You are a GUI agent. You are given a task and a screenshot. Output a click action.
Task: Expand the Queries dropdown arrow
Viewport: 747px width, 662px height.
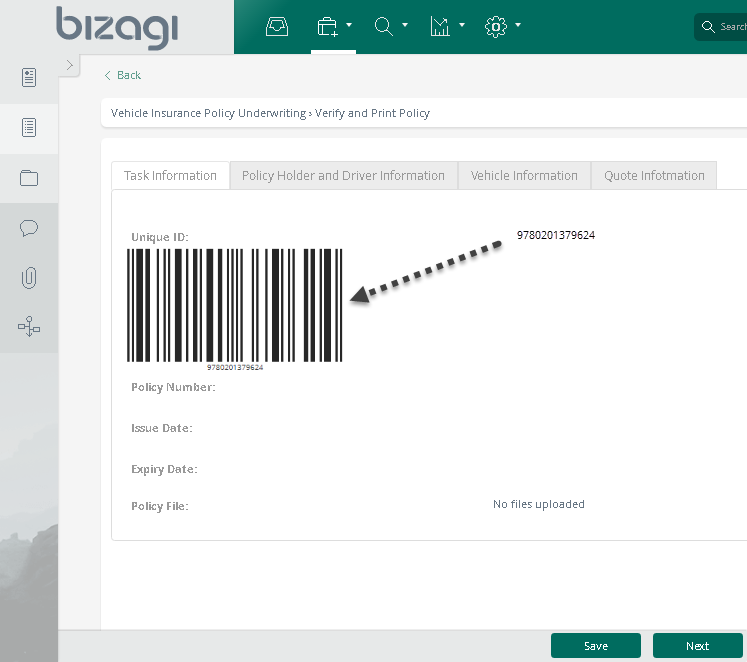point(405,25)
